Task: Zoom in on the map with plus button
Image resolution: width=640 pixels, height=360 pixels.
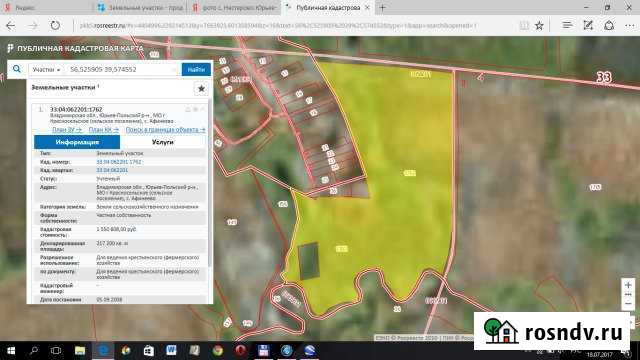Action: coord(628,285)
